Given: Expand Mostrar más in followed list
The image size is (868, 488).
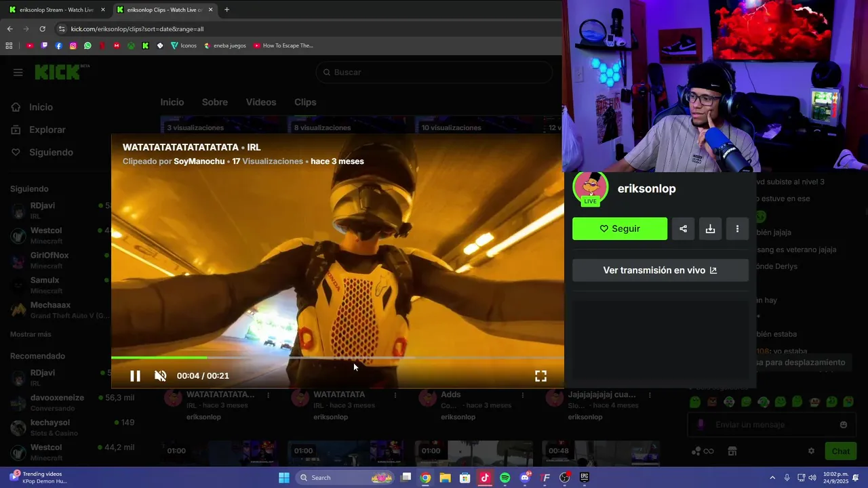Looking at the screenshot, I should (x=31, y=334).
